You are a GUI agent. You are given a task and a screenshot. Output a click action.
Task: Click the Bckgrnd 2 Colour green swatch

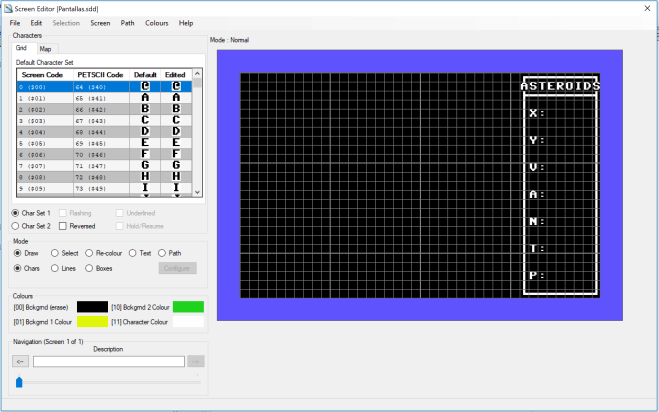coord(188,306)
